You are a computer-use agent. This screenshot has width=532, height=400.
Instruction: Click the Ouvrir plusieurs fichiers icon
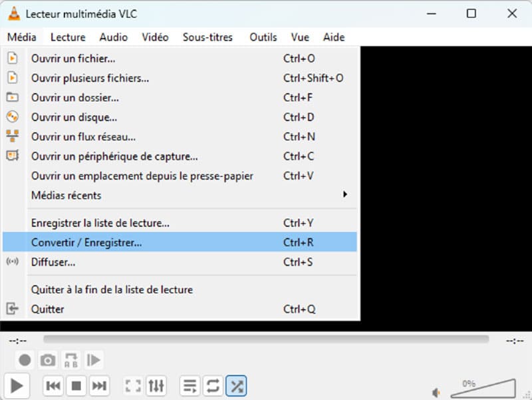coord(12,78)
